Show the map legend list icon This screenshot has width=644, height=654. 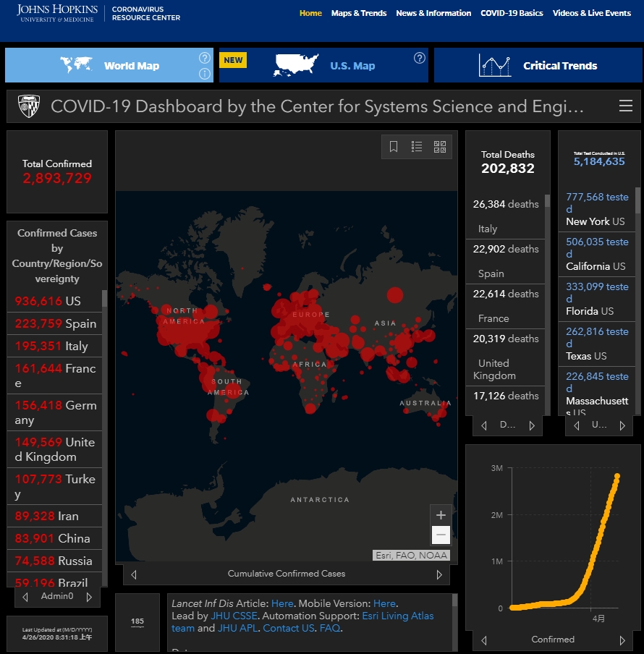pyautogui.click(x=417, y=147)
